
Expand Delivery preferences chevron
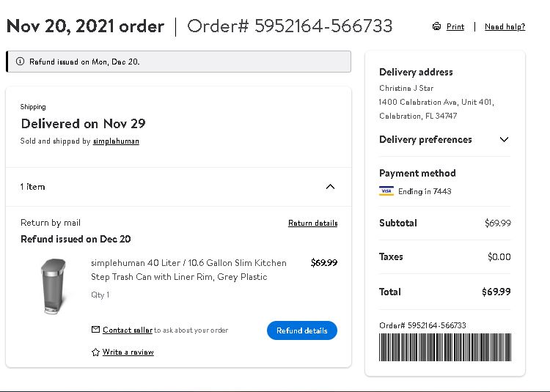[504, 139]
